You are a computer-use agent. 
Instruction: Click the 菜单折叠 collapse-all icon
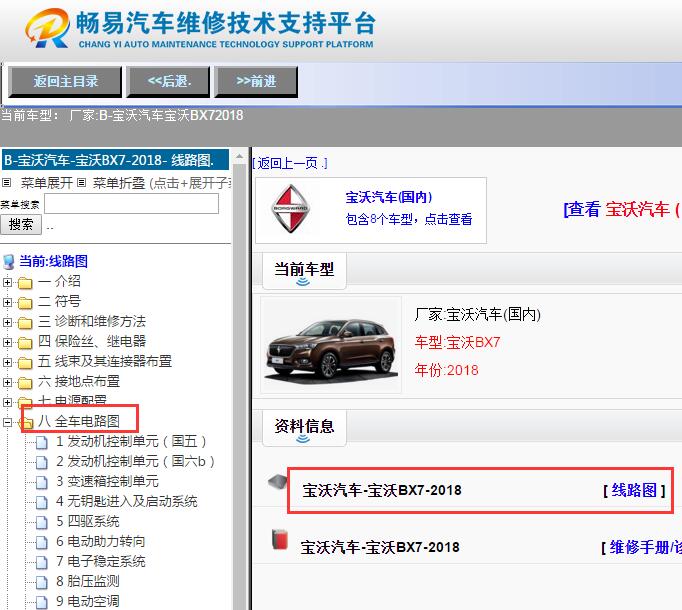coord(81,183)
